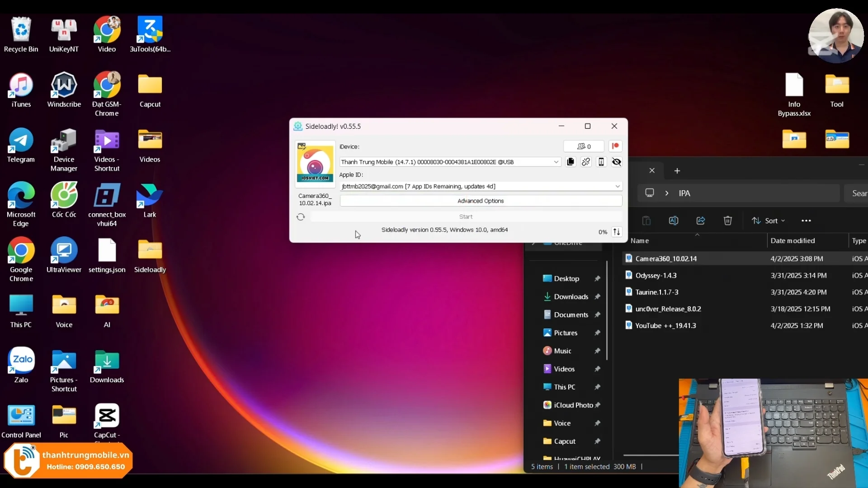The image size is (868, 488).
Task: Click the 3uTools desktop icon
Action: coord(150,35)
